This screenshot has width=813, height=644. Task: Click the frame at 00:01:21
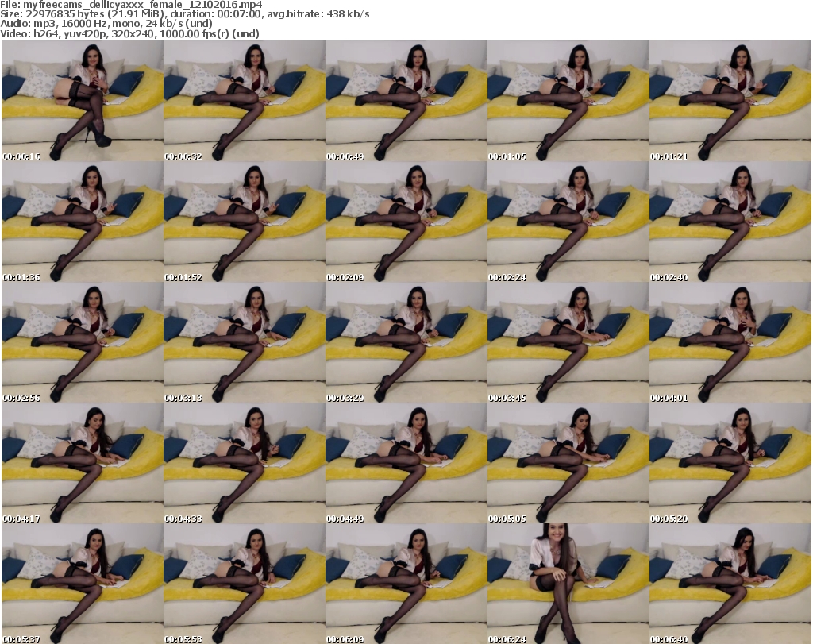pos(730,102)
